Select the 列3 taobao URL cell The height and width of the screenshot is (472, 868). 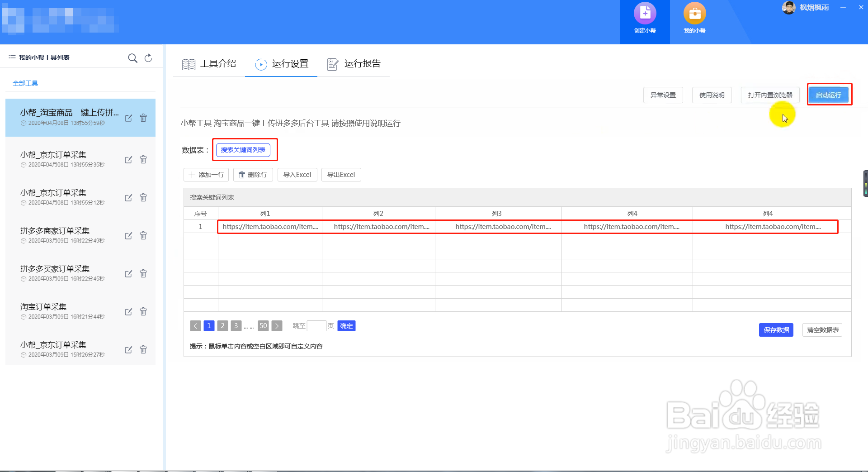pyautogui.click(x=499, y=227)
